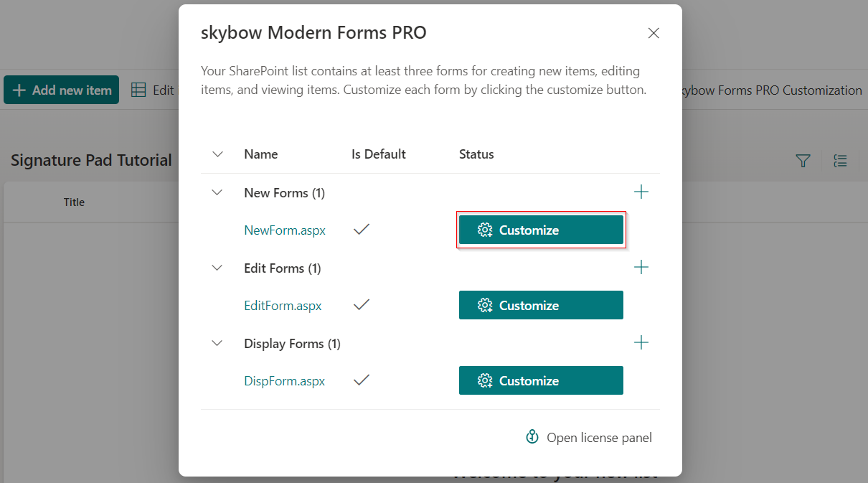Customize the NewForm.aspx form
Screen dimensions: 868x483
click(541, 230)
